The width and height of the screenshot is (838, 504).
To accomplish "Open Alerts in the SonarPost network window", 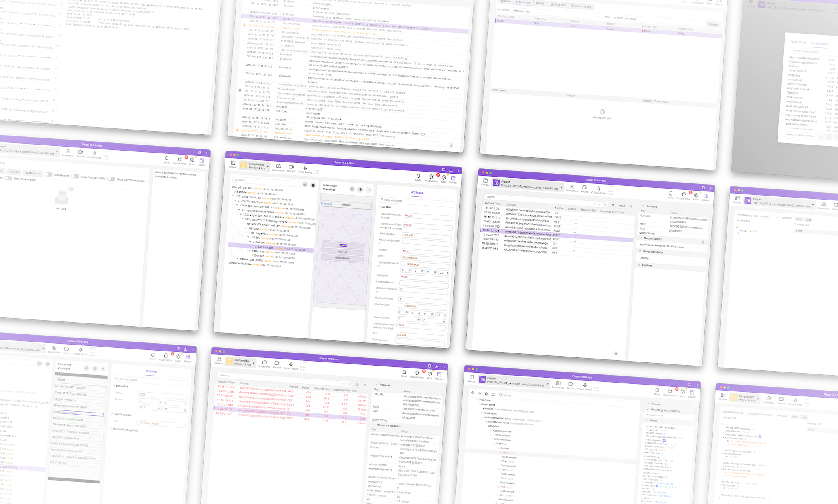I will tap(670, 195).
